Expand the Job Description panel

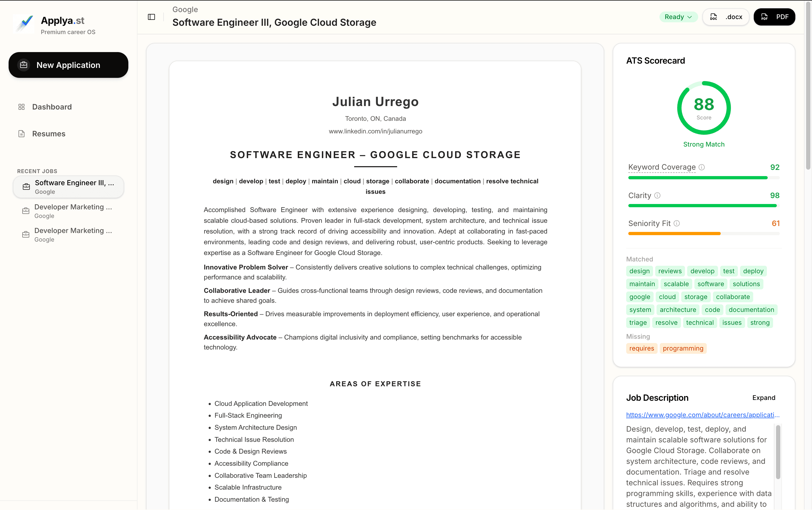(x=764, y=398)
